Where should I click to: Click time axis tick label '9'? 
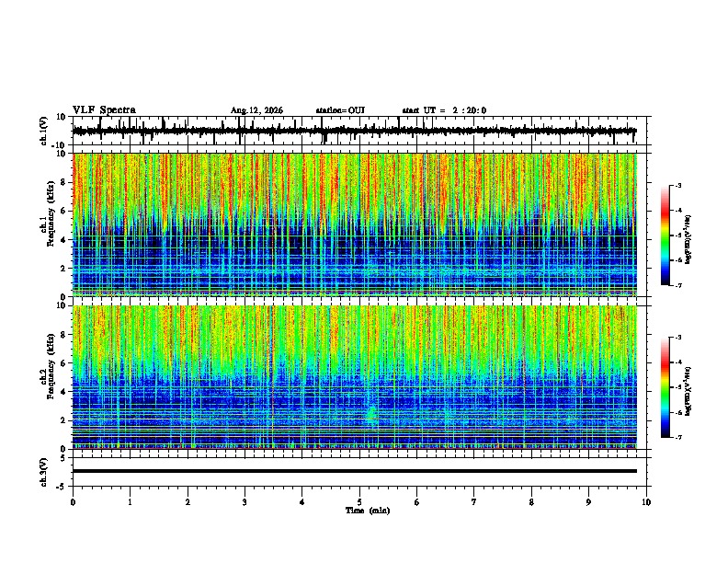[588, 502]
